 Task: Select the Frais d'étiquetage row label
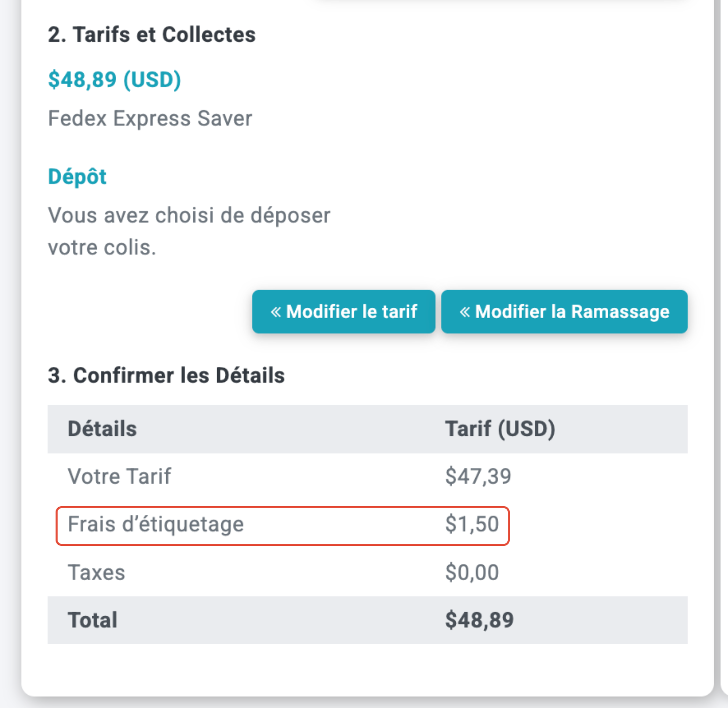155,525
